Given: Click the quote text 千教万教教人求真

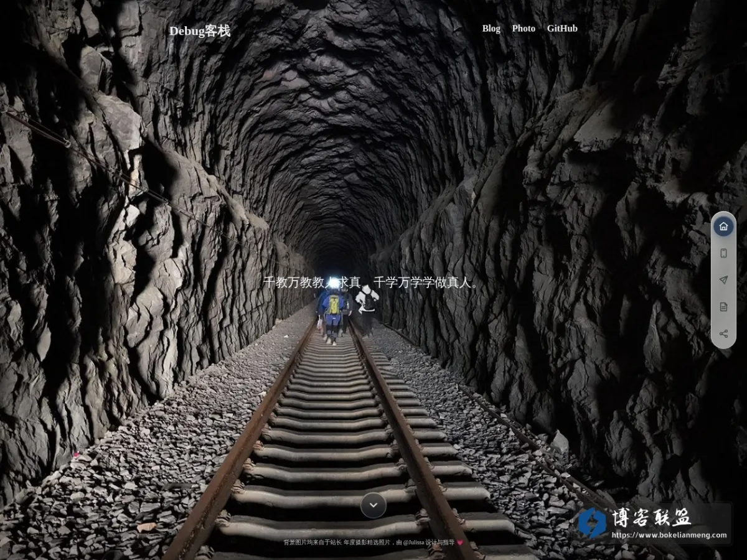Looking at the screenshot, I should (x=312, y=282).
